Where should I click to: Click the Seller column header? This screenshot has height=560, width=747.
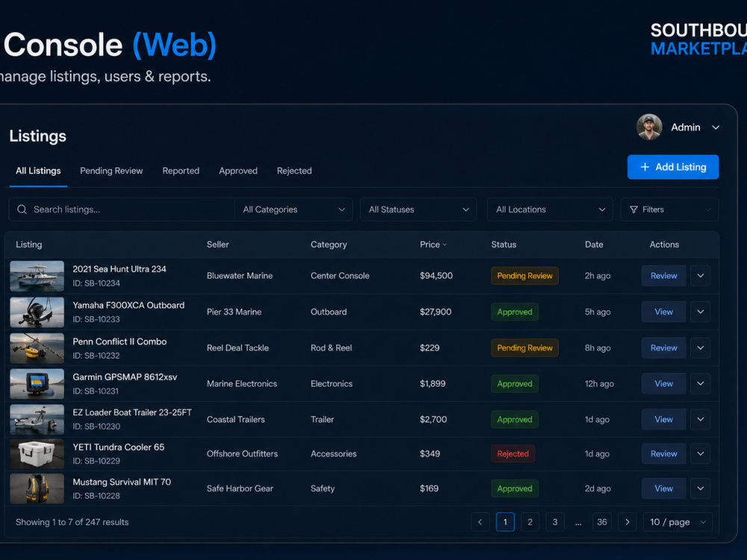(x=217, y=244)
